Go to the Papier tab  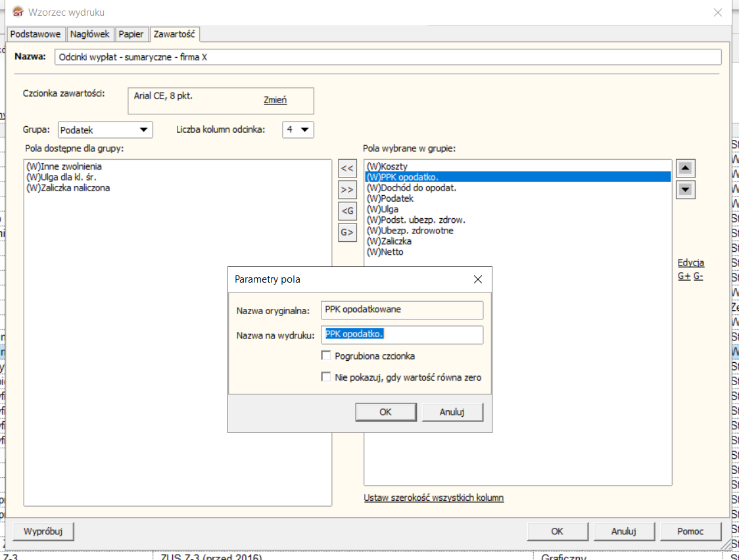[x=131, y=34]
